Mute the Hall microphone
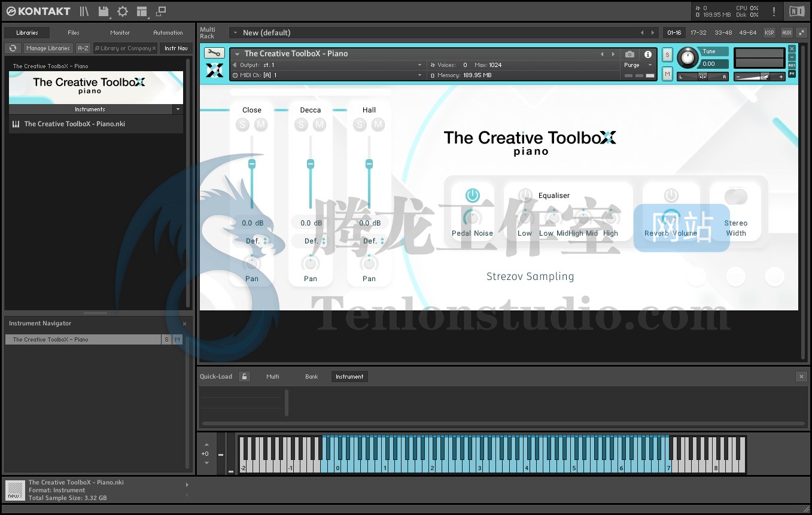This screenshot has height=515, width=812. coord(378,124)
